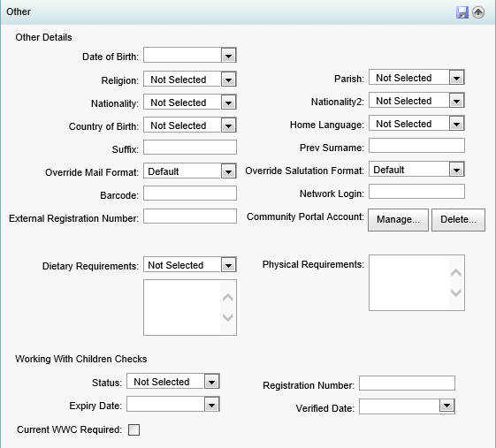Expand the Home Language dropdown
496x448 pixels.
[456, 124]
